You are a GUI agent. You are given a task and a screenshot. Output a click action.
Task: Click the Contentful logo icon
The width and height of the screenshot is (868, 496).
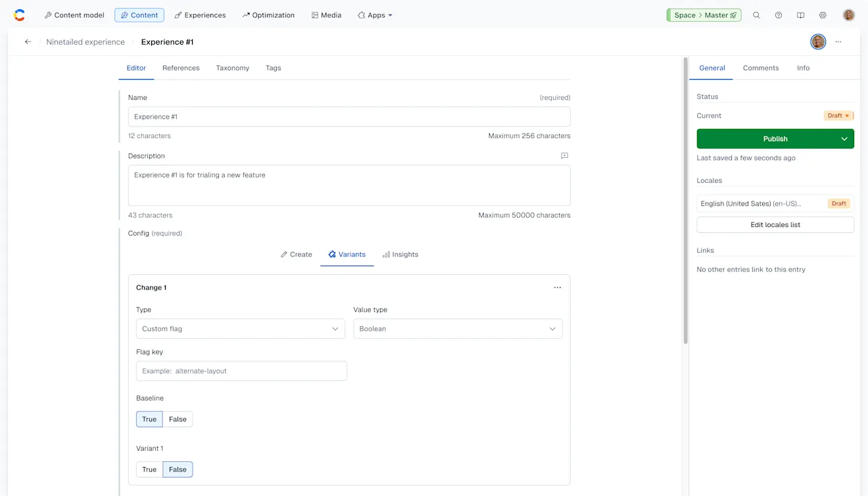tap(20, 15)
